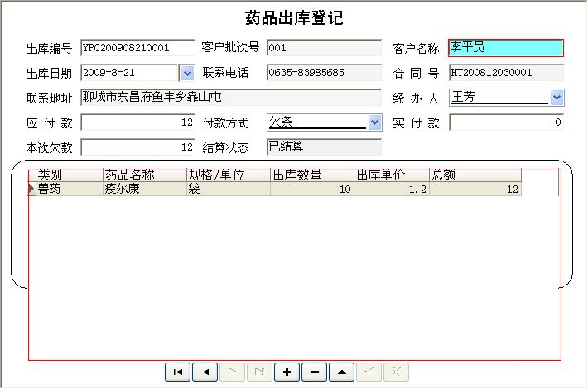
Task: Click the grayed last record button
Action: (x=259, y=372)
